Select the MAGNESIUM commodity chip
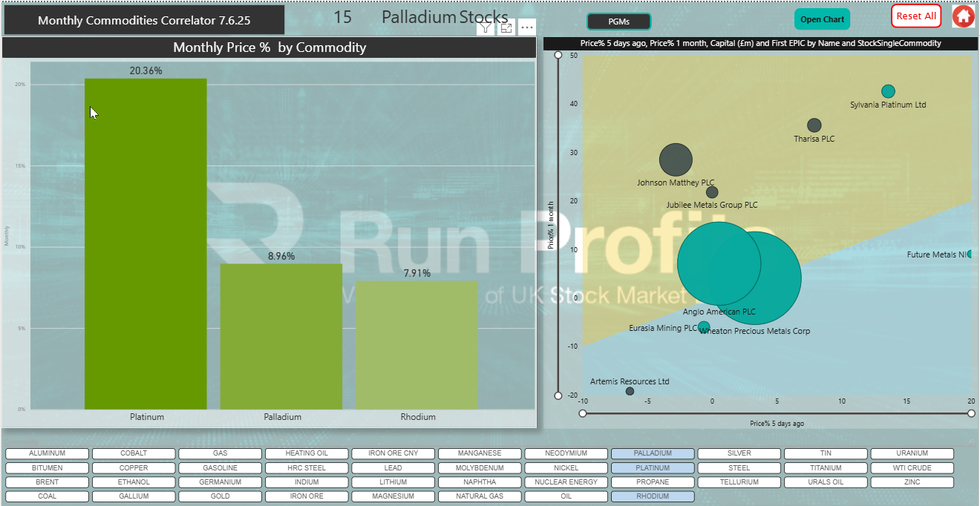Image resolution: width=980 pixels, height=506 pixels. pos(393,496)
